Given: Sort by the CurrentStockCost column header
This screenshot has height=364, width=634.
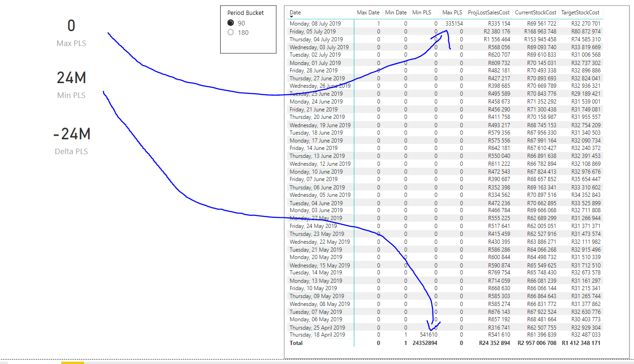Looking at the screenshot, I should coord(536,13).
